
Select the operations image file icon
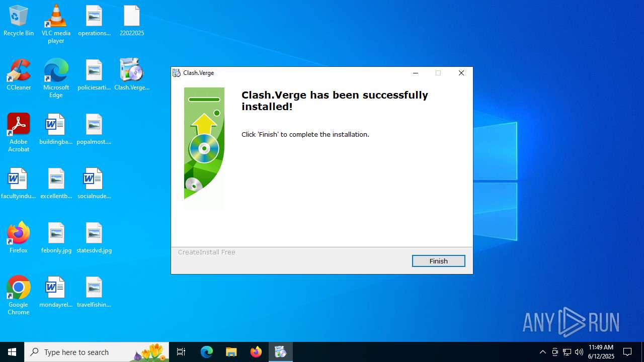[94, 21]
